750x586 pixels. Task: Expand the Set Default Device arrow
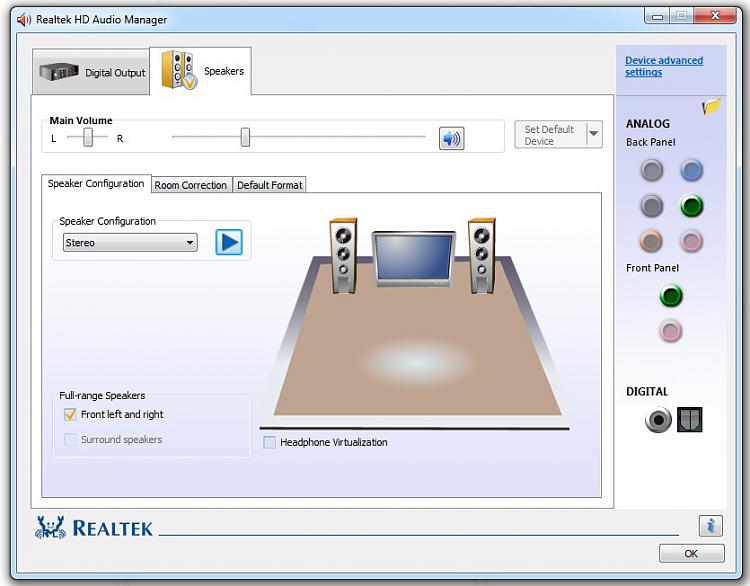594,134
